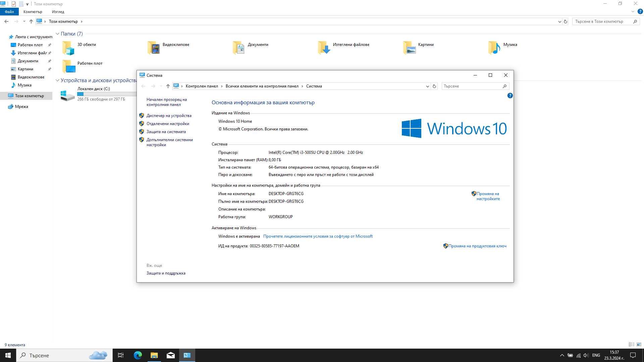Open the Quick Access Toolbar customize dropdown
644x362 pixels.
click(x=27, y=4)
